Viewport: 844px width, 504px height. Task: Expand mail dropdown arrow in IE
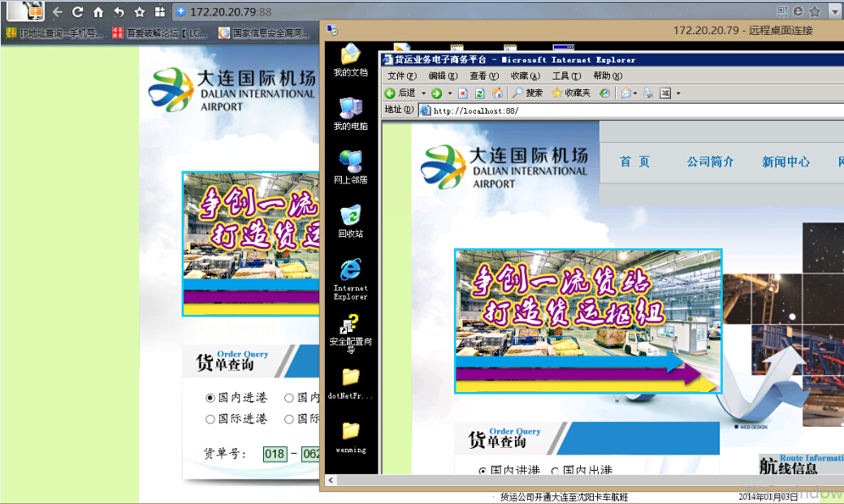(x=635, y=93)
